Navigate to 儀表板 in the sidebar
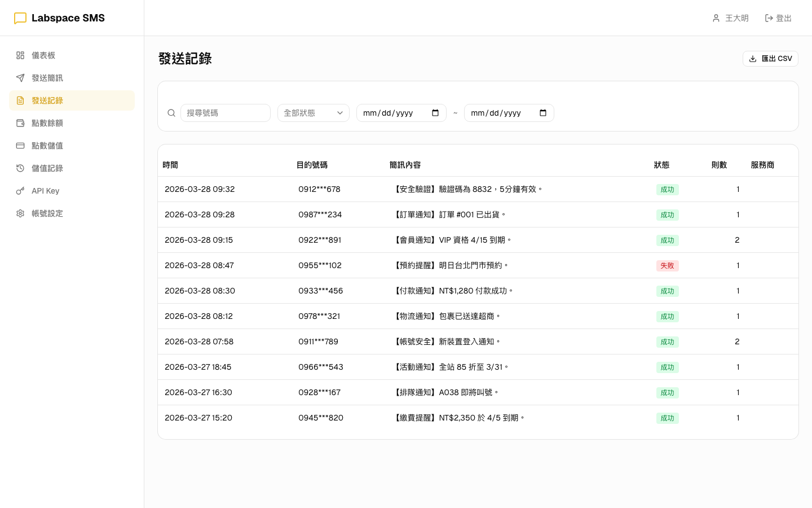 coord(43,55)
